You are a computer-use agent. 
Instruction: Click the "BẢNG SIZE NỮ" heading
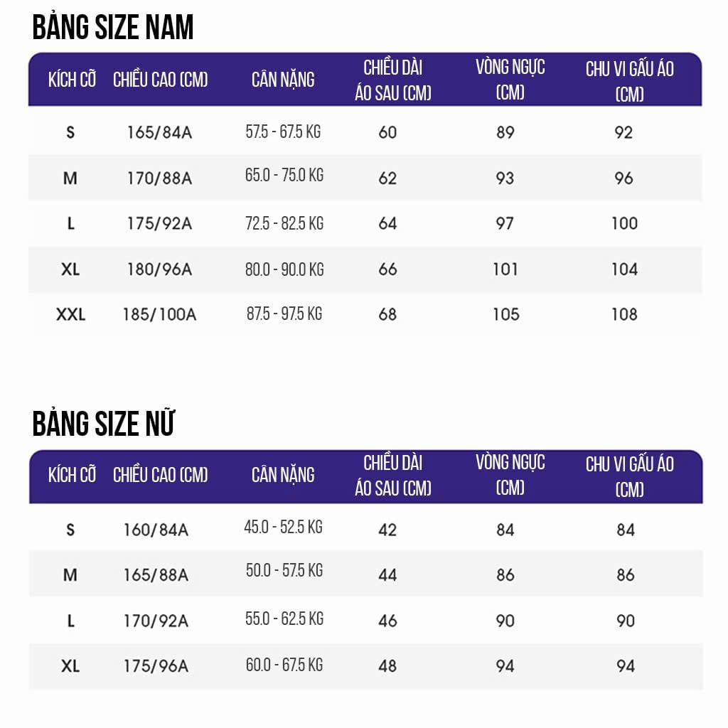pos(104,424)
